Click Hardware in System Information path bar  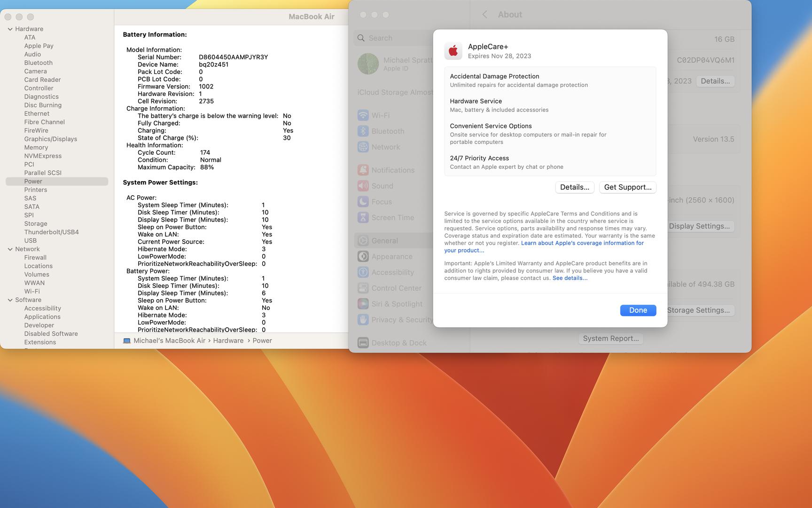(228, 341)
